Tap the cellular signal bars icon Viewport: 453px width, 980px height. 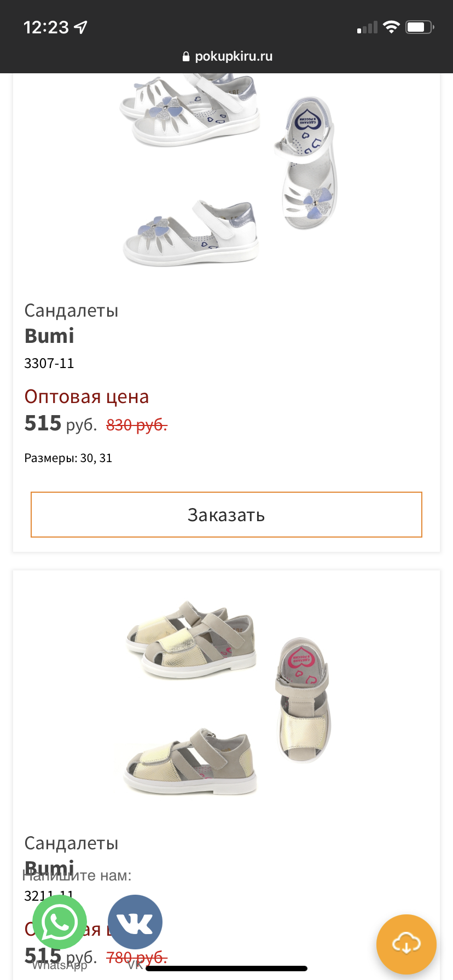(x=367, y=27)
